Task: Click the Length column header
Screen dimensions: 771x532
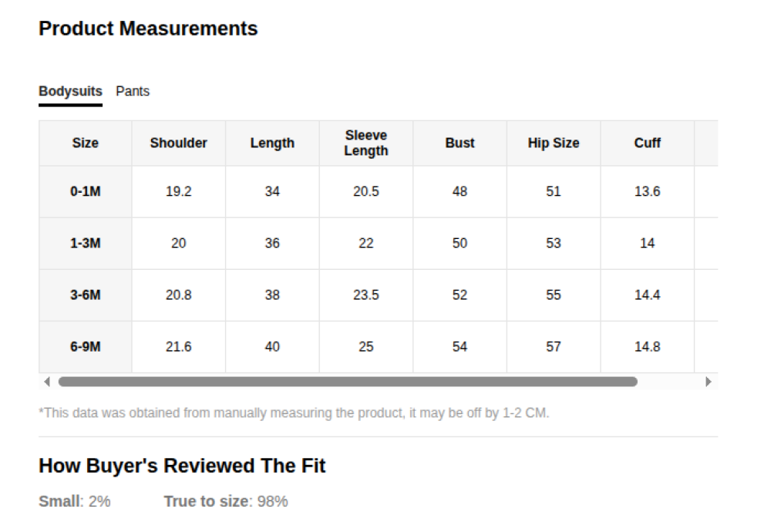Action: 272,143
